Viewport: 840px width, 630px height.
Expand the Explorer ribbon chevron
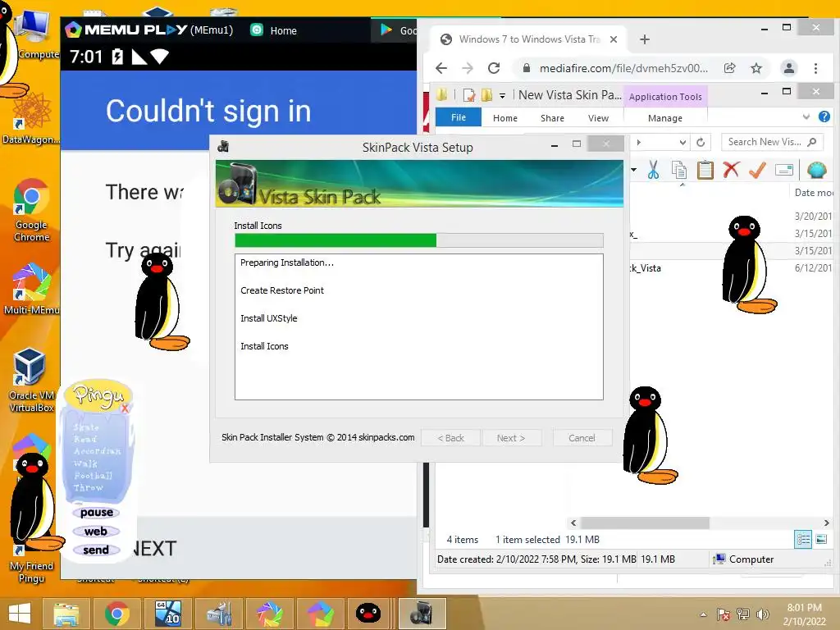click(x=806, y=116)
